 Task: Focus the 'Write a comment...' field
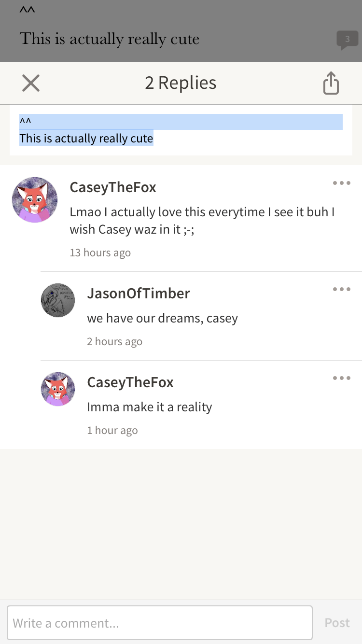pos(160,623)
